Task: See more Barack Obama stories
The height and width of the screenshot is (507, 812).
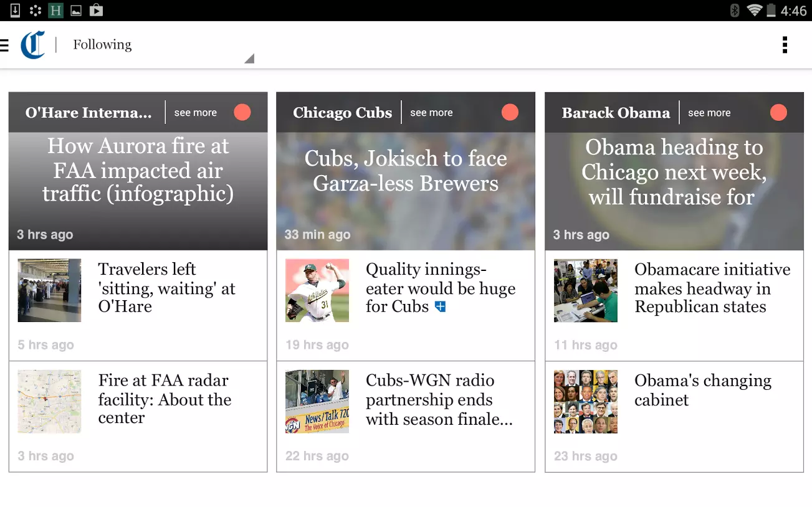Action: coord(709,113)
